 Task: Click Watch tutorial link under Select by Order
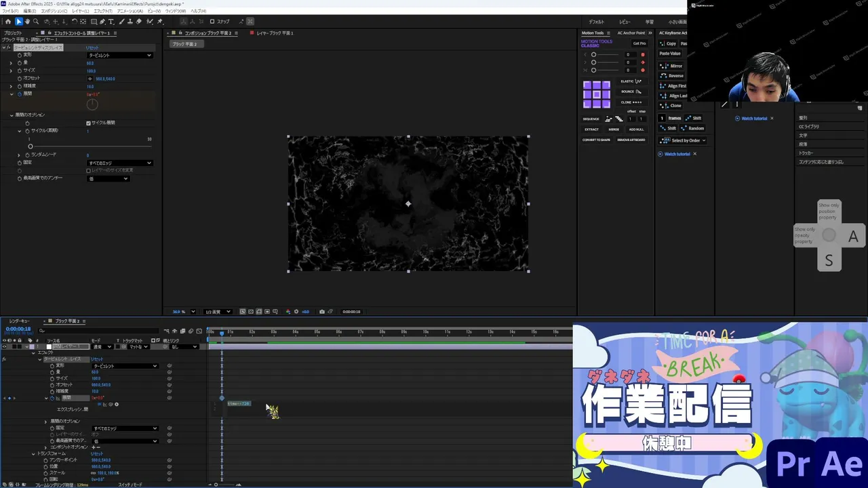(x=677, y=154)
